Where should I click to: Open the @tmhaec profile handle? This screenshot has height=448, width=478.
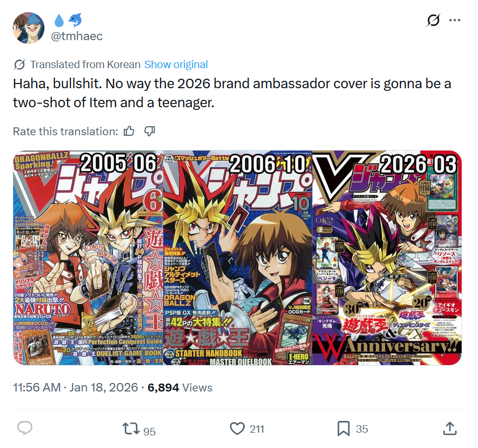[77, 36]
